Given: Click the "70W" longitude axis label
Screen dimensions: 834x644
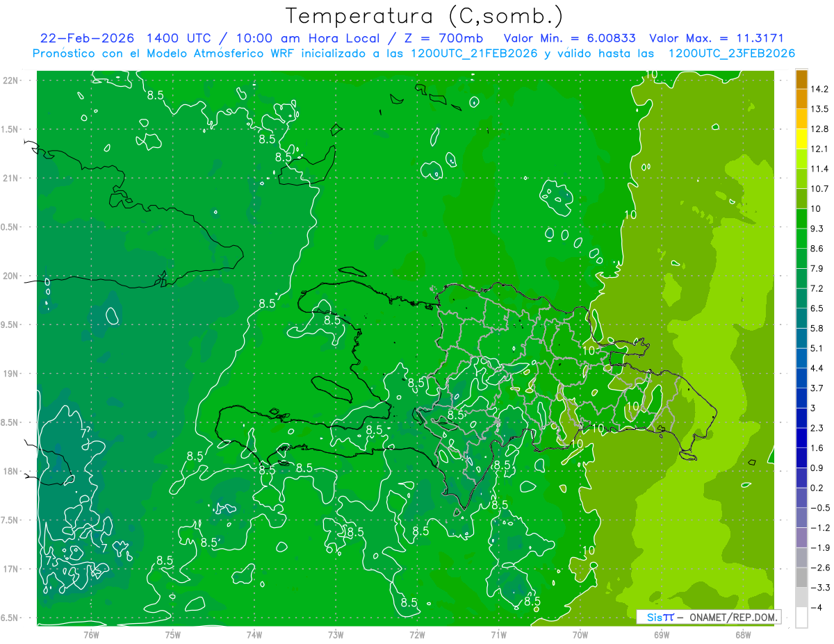Looking at the screenshot, I should [580, 636].
